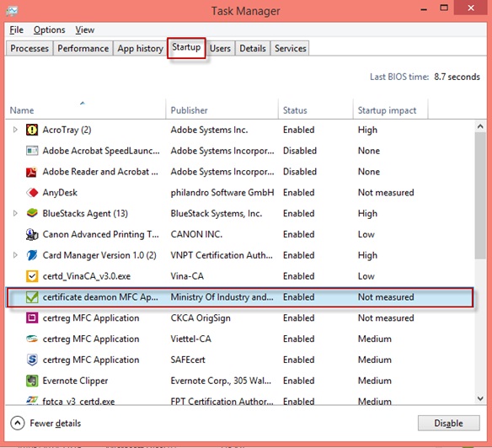Switch to the Processes tab

[29, 48]
